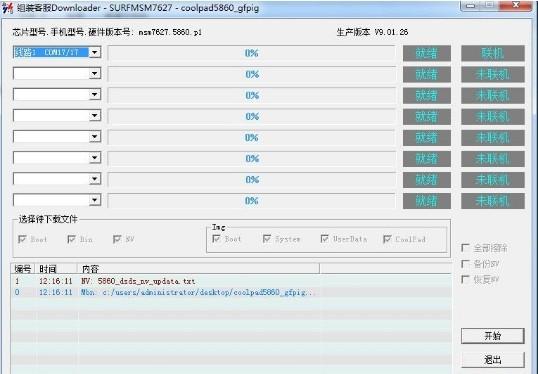Click the 就绪 status button in second row

[426, 74]
